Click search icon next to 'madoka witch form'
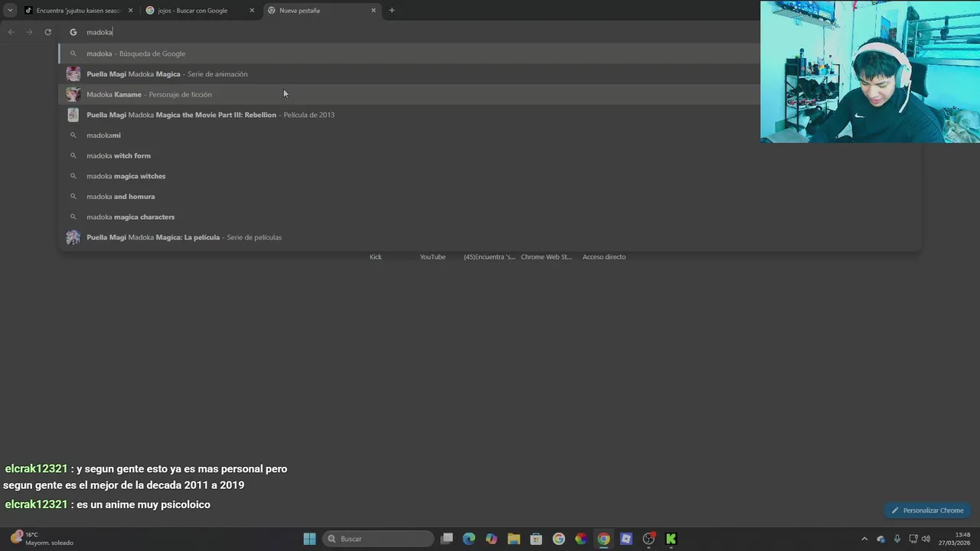The height and width of the screenshot is (551, 980). coord(73,155)
